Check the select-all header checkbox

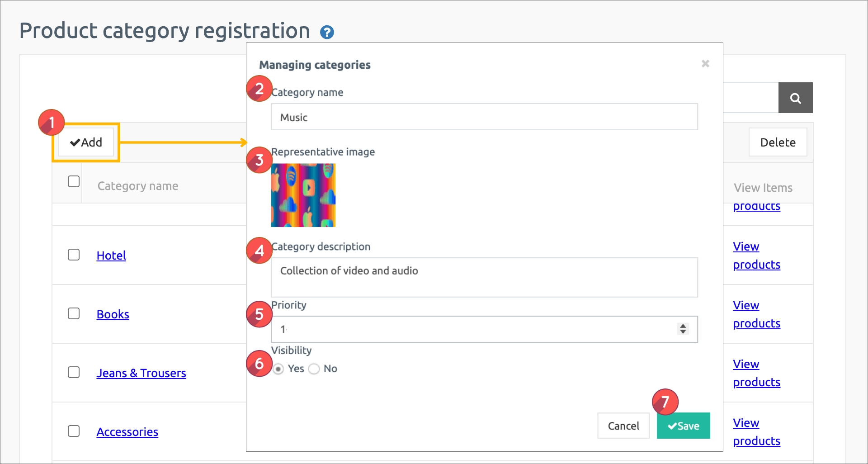tap(74, 181)
